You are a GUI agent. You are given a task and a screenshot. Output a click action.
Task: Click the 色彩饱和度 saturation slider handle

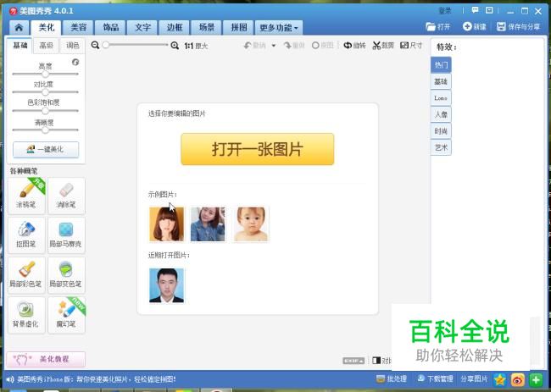click(x=45, y=111)
